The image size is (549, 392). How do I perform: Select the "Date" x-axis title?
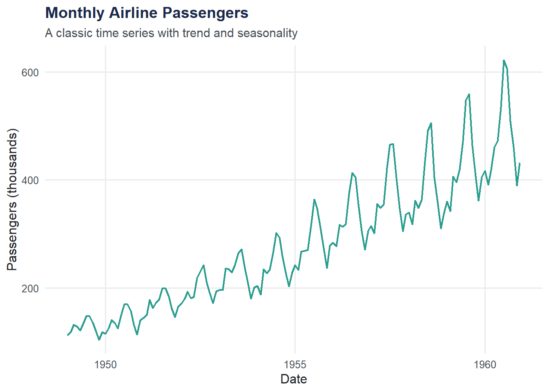pyautogui.click(x=294, y=379)
